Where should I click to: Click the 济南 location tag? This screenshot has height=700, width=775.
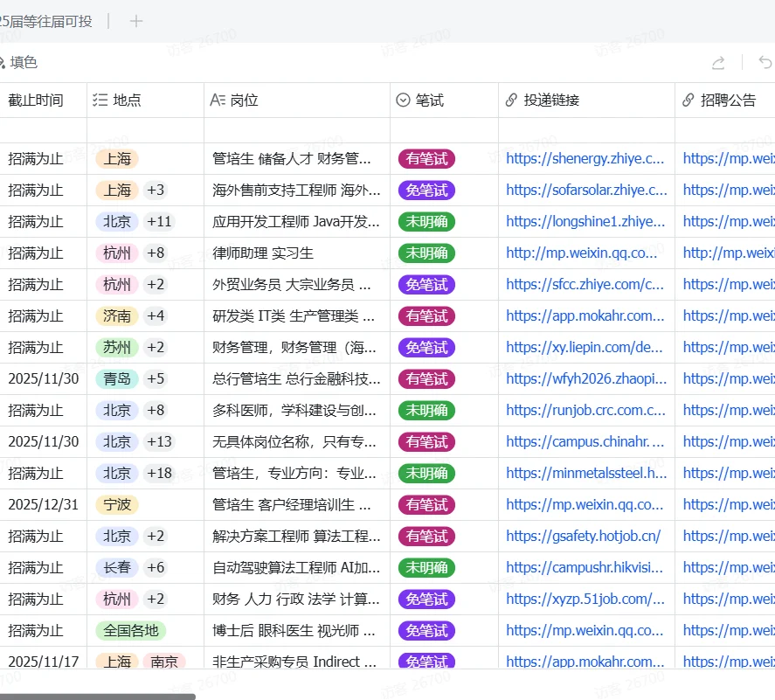pos(117,315)
